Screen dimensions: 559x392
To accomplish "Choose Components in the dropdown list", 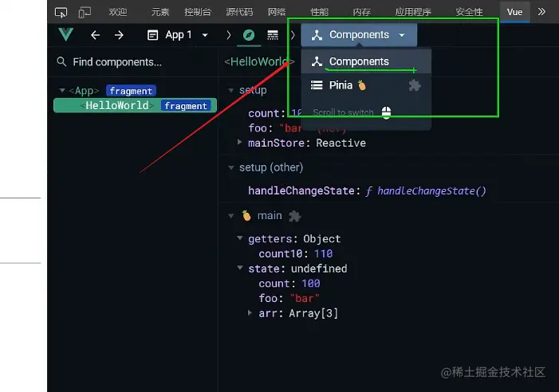I will 366,61.
